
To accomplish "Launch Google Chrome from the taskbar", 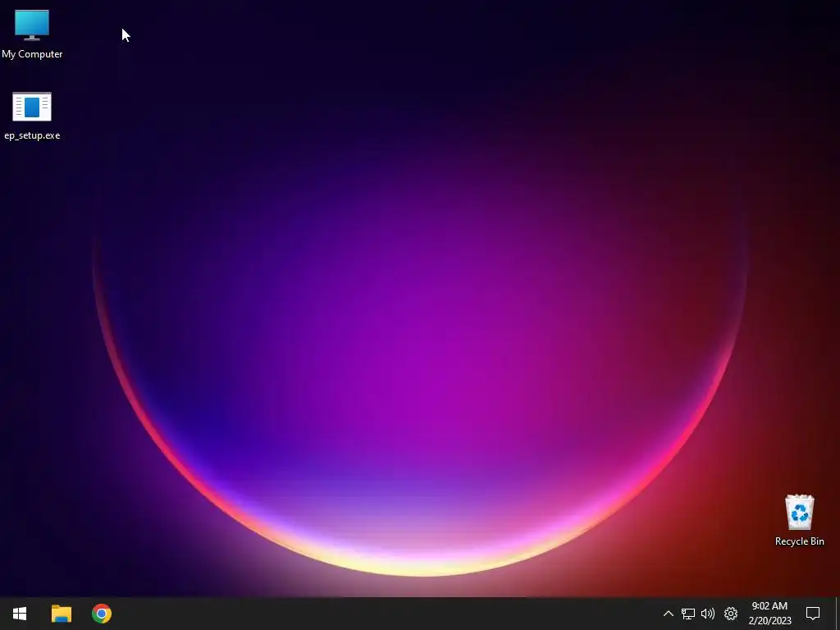I will [x=101, y=614].
